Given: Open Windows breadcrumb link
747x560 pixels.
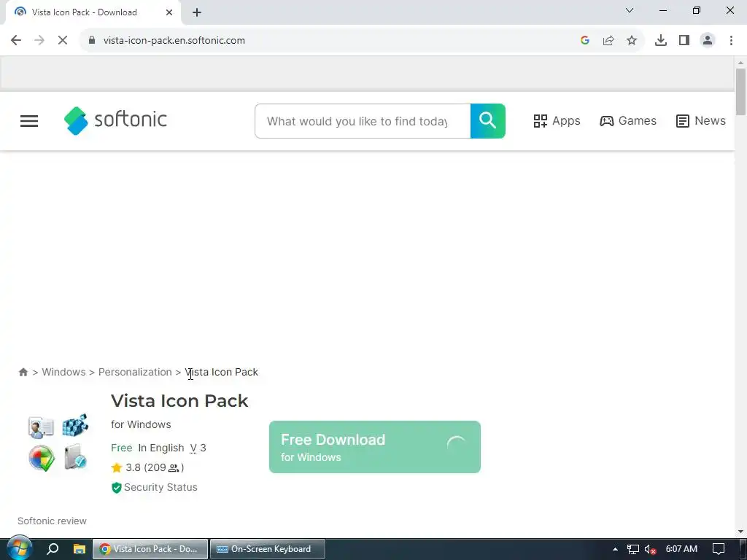Looking at the screenshot, I should coord(64,372).
